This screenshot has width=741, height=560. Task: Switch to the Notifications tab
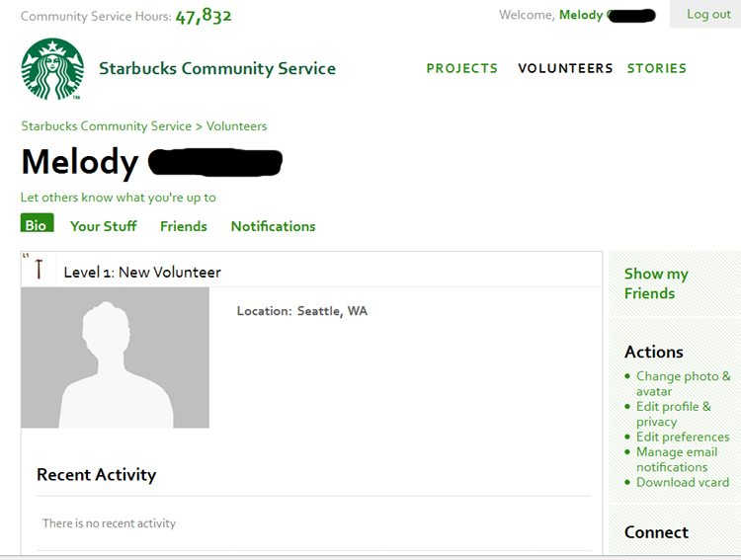[273, 226]
